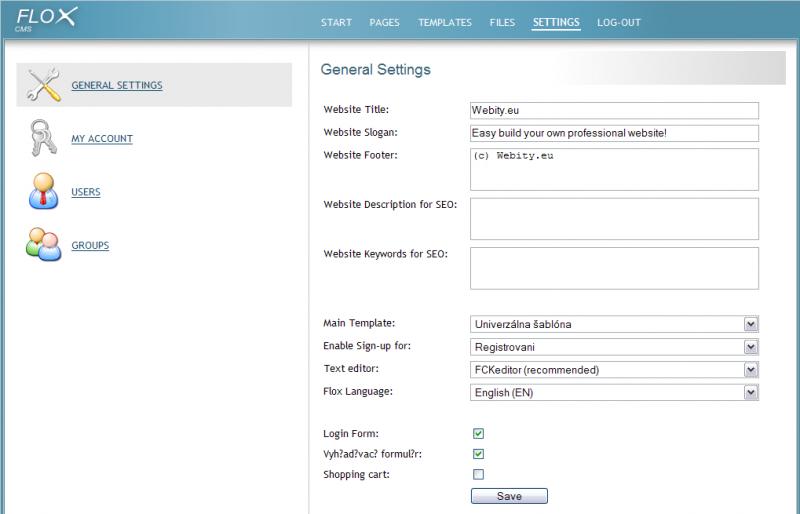The image size is (800, 514).
Task: Switch to the Files section
Action: 502,22
